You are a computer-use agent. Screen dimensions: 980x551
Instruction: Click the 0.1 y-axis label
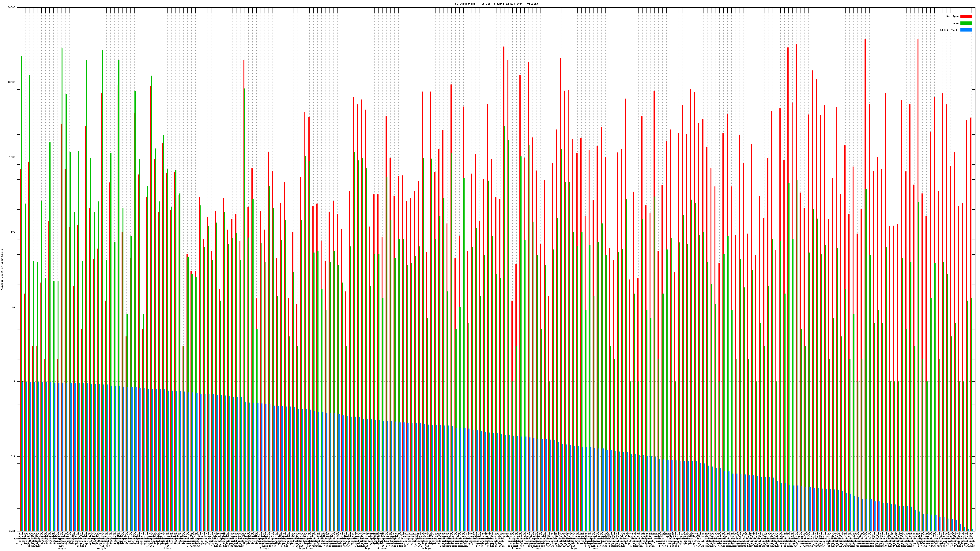[x=13, y=456]
